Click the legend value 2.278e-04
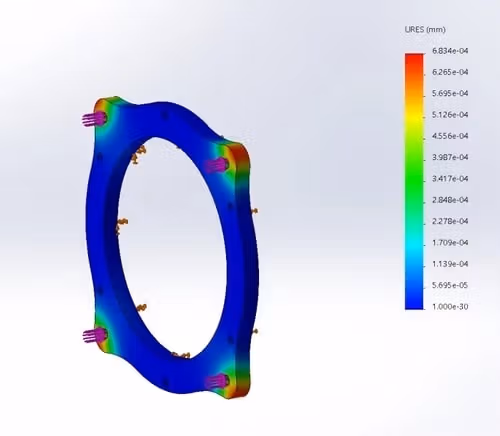This screenshot has height=436, width=500. click(450, 221)
